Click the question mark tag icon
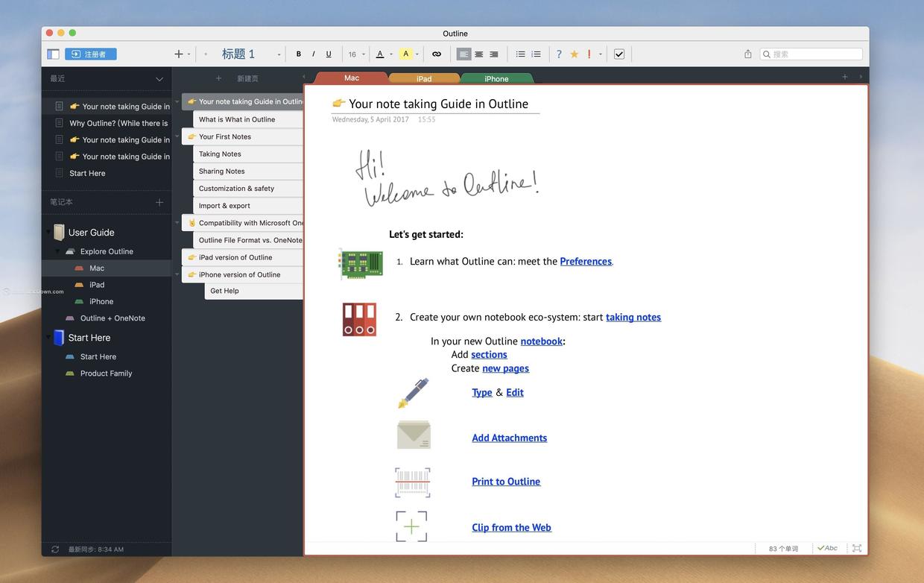This screenshot has width=924, height=583. 559,54
